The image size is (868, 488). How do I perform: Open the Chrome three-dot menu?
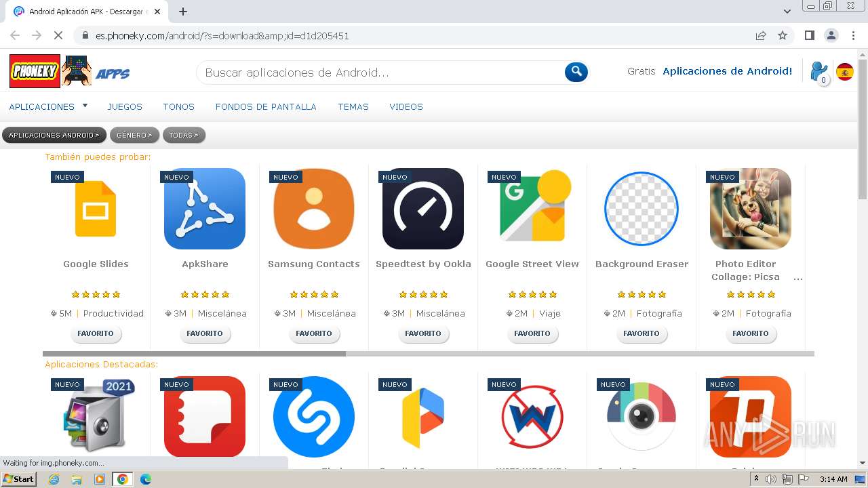pos(852,35)
